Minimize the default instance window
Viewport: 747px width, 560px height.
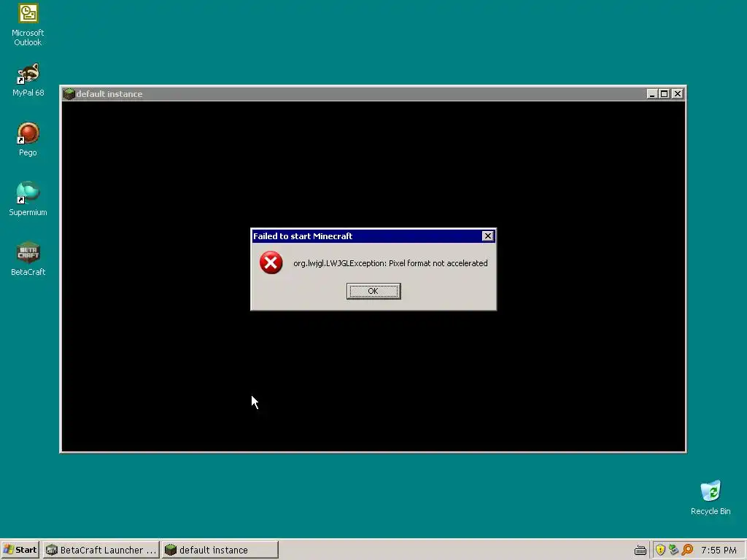coord(651,94)
